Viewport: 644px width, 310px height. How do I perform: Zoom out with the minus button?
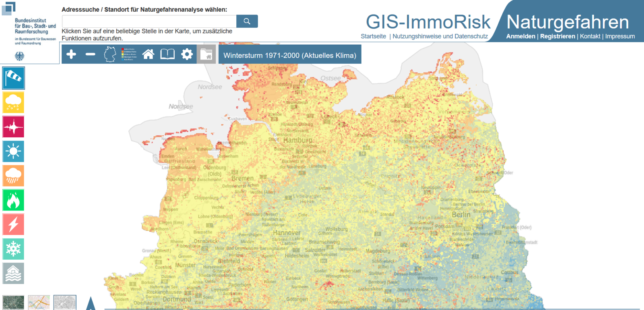point(91,54)
